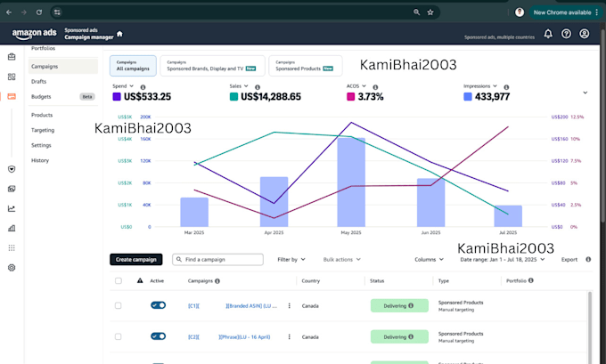Click the teal Sales color swatch
This screenshot has height=364, width=606.
coord(233,96)
